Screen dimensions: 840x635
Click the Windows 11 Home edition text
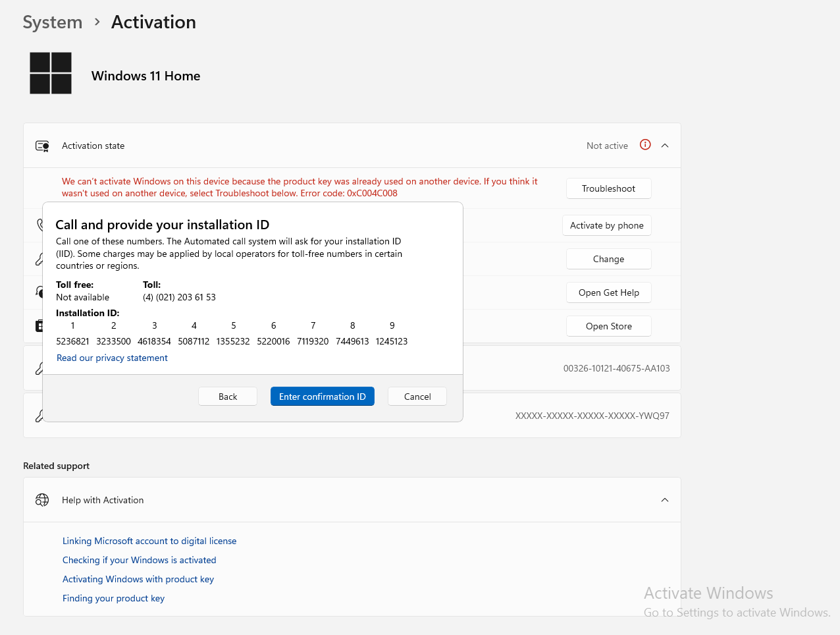coord(146,76)
